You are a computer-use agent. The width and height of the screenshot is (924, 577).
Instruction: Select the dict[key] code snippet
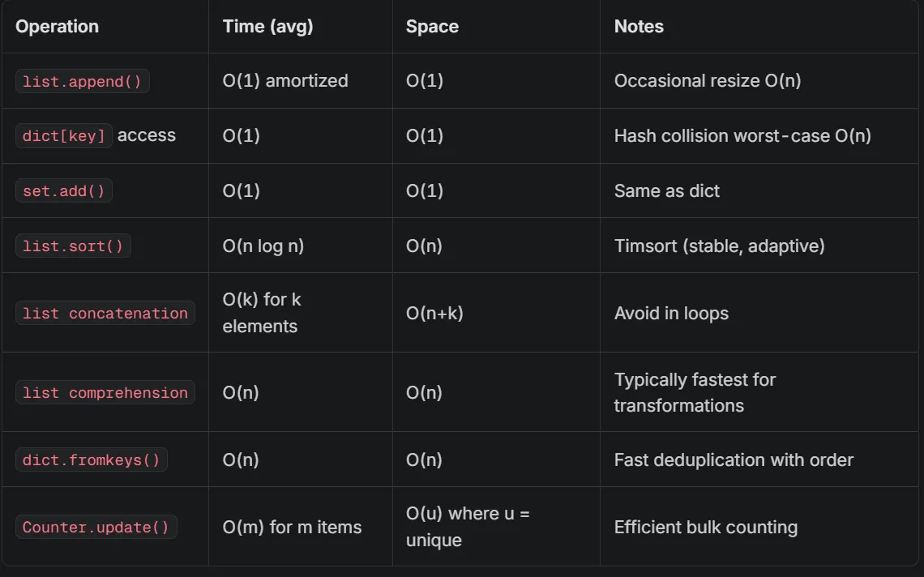point(64,135)
